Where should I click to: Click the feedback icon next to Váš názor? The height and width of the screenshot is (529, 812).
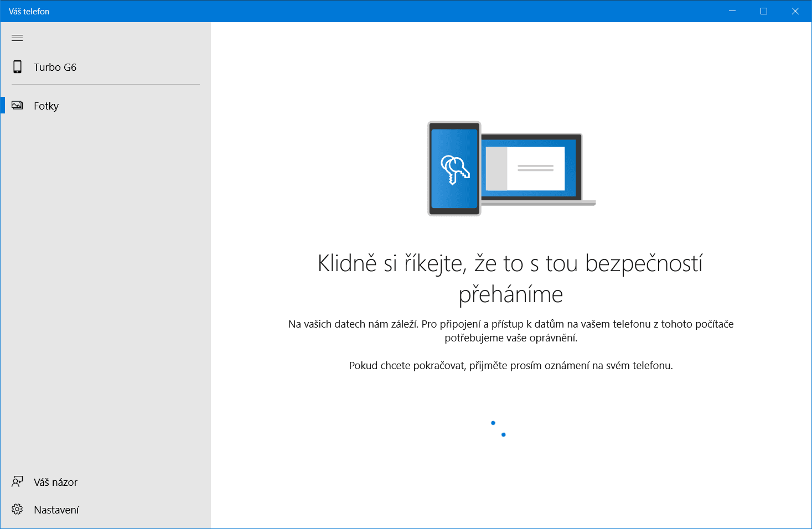[x=17, y=482]
